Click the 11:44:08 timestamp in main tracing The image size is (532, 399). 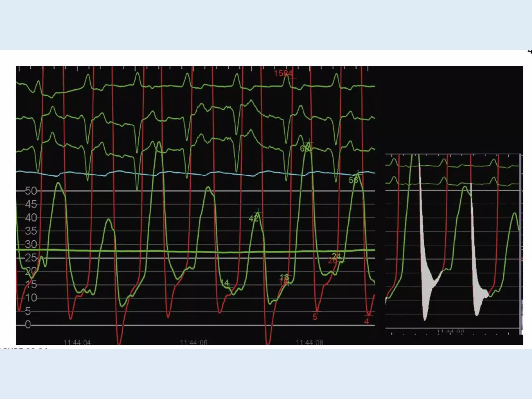tap(310, 343)
